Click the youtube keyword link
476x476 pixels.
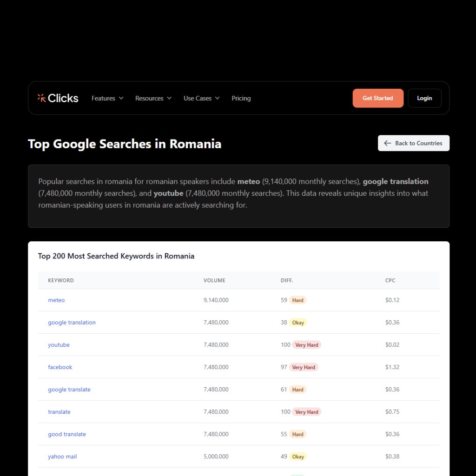[59, 344]
